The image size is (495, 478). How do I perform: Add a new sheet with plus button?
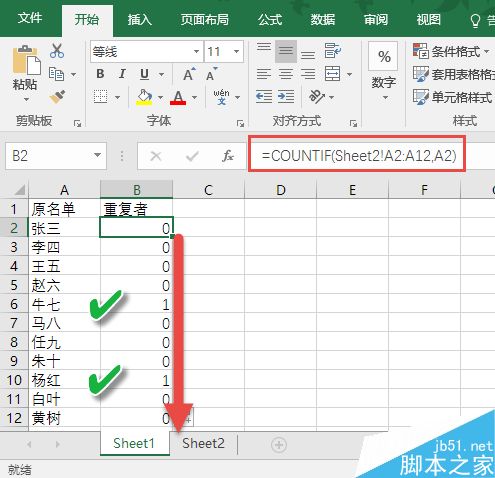[279, 445]
